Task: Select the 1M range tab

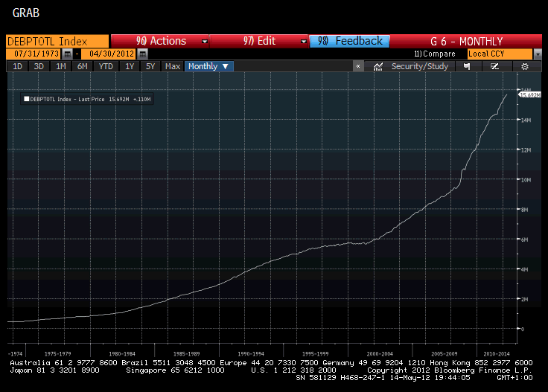Action: tap(61, 66)
